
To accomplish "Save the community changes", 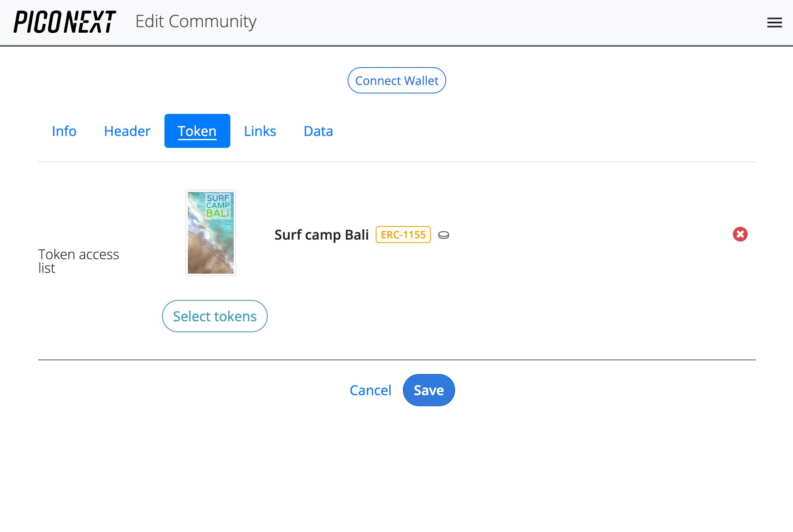I will (x=429, y=390).
